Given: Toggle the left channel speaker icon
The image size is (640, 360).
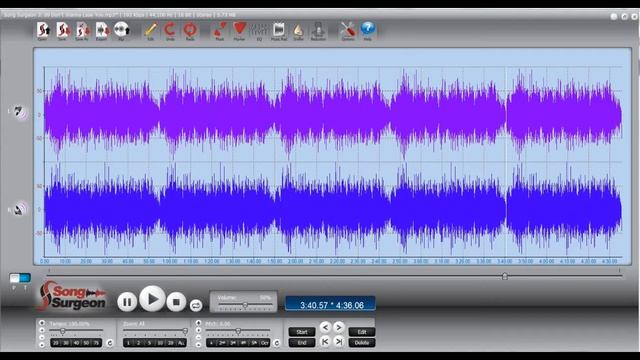Looking at the screenshot, I should pos(19,111).
